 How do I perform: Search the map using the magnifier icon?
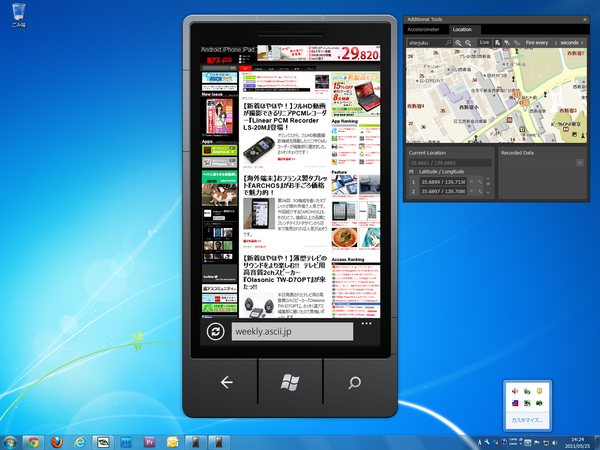point(448,43)
